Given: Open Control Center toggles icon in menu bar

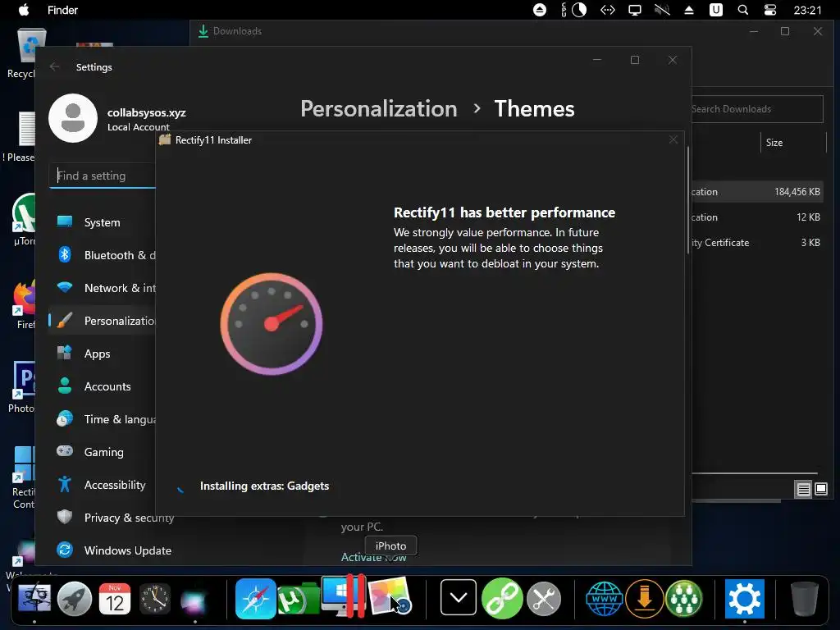Looking at the screenshot, I should point(770,10).
